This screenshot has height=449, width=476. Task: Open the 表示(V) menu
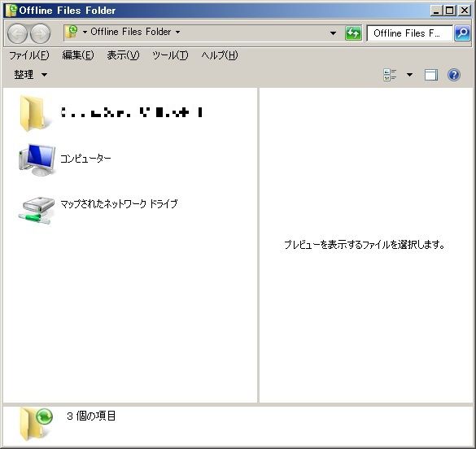[x=123, y=55]
